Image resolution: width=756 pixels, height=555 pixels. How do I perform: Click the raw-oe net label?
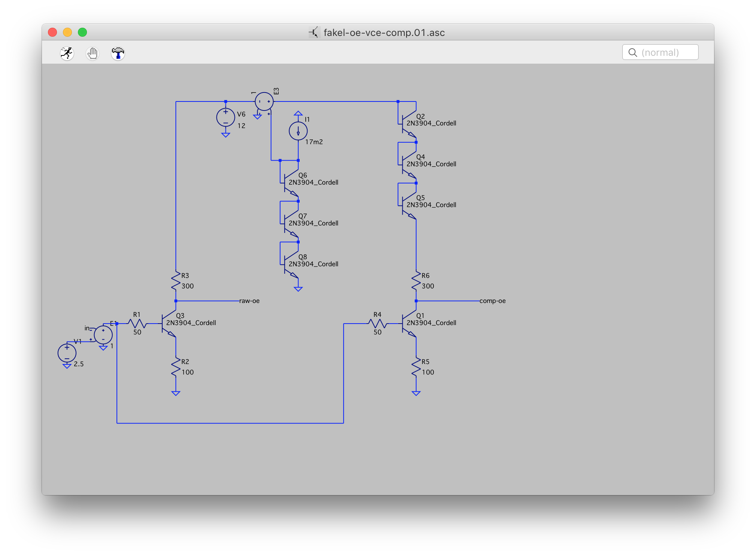249,301
